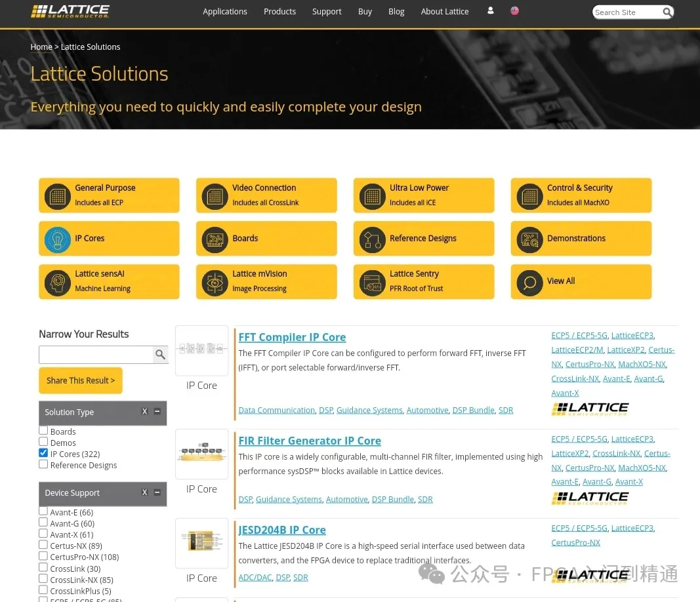Check the Avant-G (60) checkbox
The height and width of the screenshot is (602, 700).
pyautogui.click(x=43, y=522)
